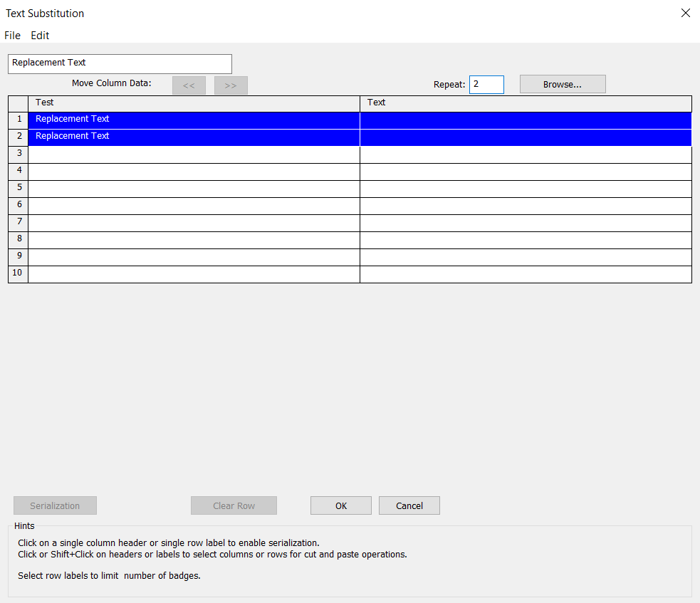700x603 pixels.
Task: Click the move column data left button
Action: pyautogui.click(x=189, y=85)
